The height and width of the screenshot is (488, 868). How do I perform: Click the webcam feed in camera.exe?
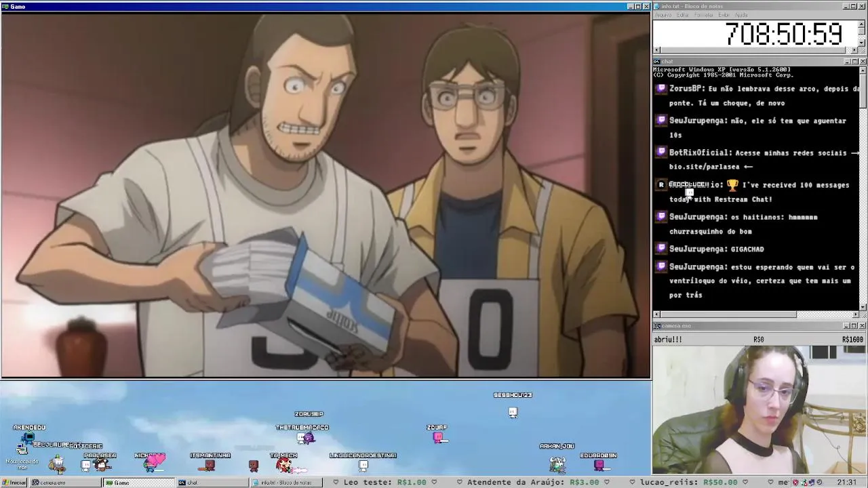coord(759,409)
